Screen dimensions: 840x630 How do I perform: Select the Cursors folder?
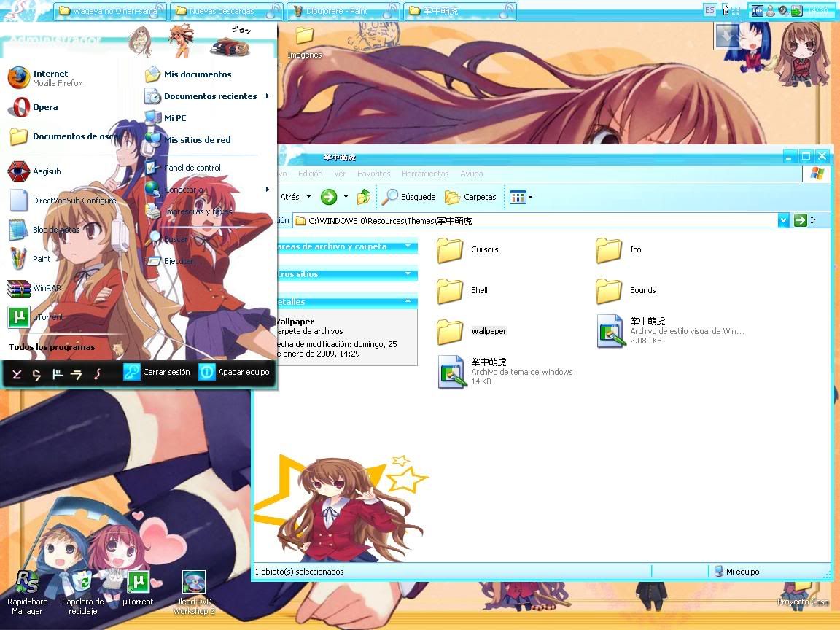[467, 249]
